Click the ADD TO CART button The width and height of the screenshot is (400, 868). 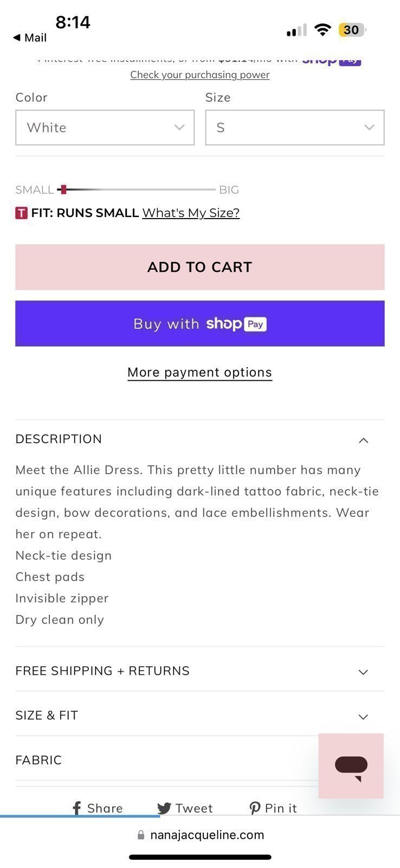coord(199,267)
